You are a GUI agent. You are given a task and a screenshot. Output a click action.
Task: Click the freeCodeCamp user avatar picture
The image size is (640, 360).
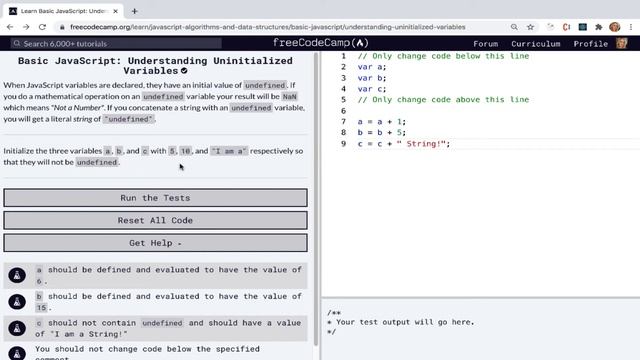622,43
